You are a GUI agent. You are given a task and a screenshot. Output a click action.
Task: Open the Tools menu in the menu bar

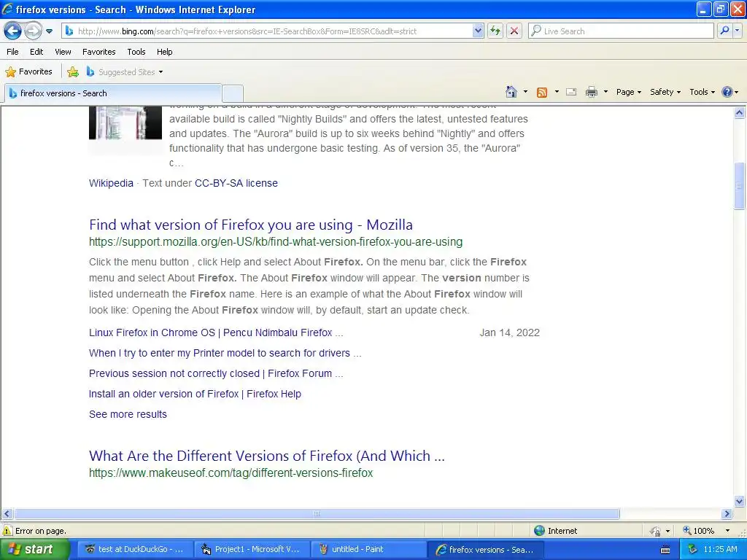pyautogui.click(x=136, y=52)
